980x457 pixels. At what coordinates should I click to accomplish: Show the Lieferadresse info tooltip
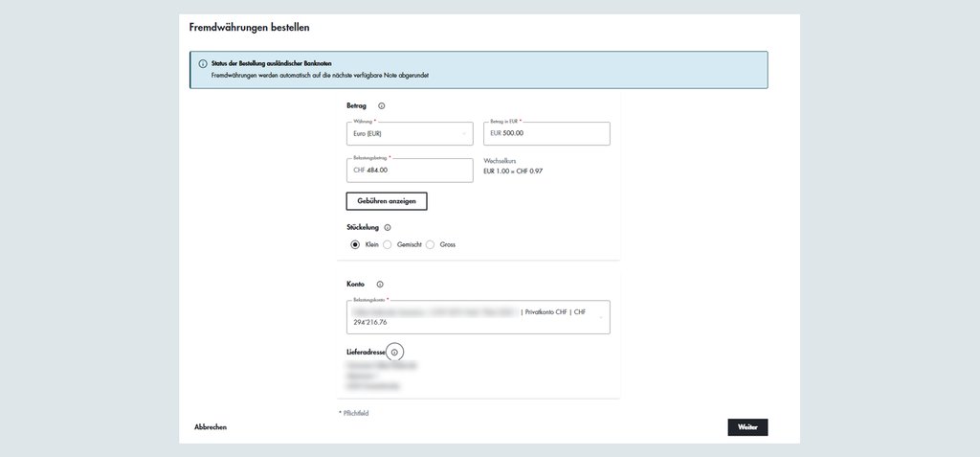(x=394, y=353)
